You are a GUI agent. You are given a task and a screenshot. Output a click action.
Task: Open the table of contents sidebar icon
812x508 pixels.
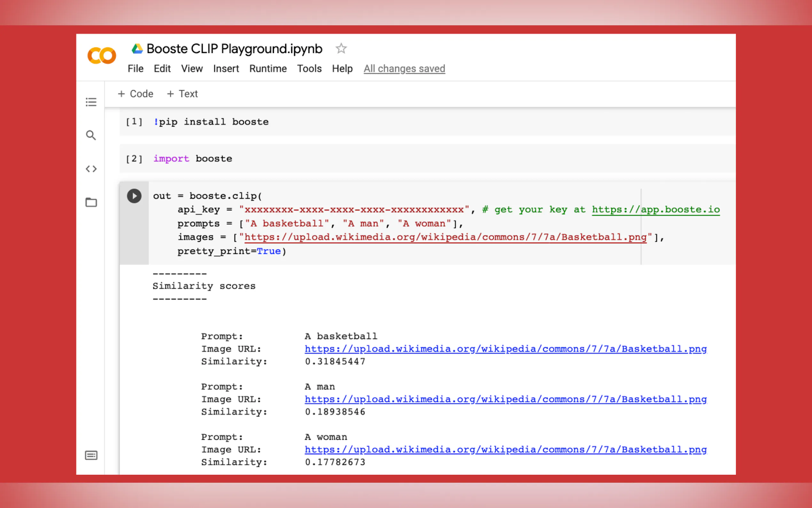point(91,102)
